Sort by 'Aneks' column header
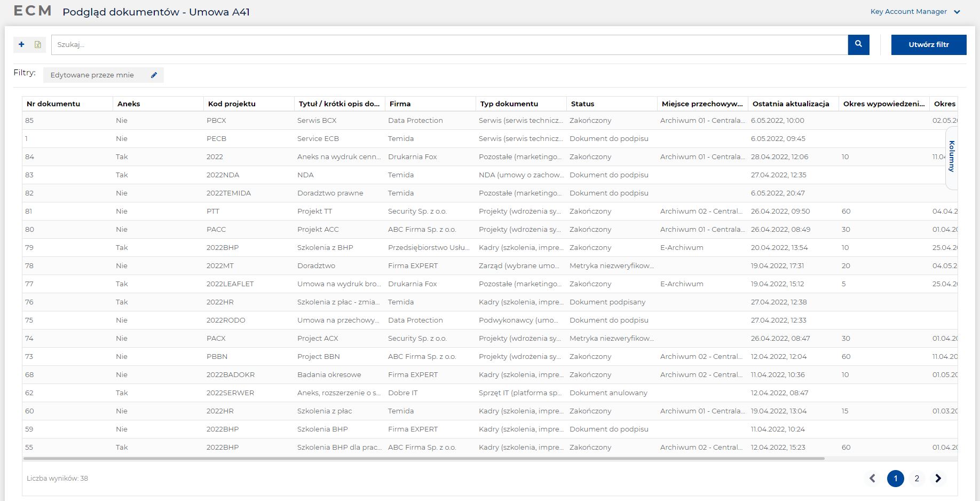The height and width of the screenshot is (501, 980). coord(158,104)
